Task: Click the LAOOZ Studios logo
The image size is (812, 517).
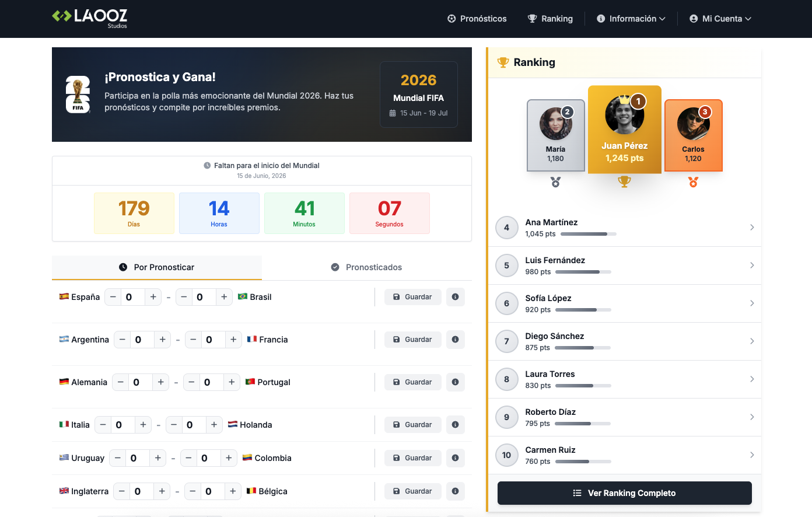Action: [89, 18]
